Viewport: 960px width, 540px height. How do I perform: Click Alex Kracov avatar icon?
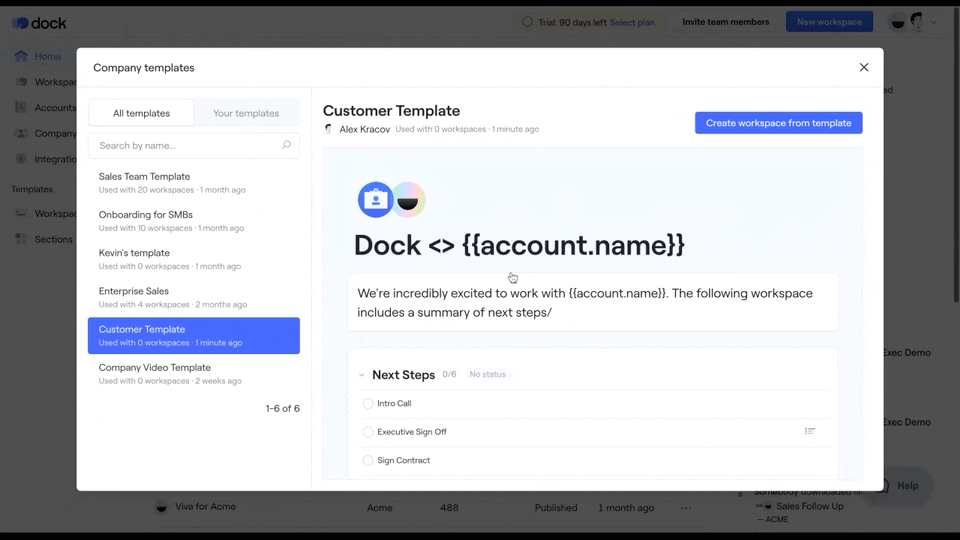(329, 129)
